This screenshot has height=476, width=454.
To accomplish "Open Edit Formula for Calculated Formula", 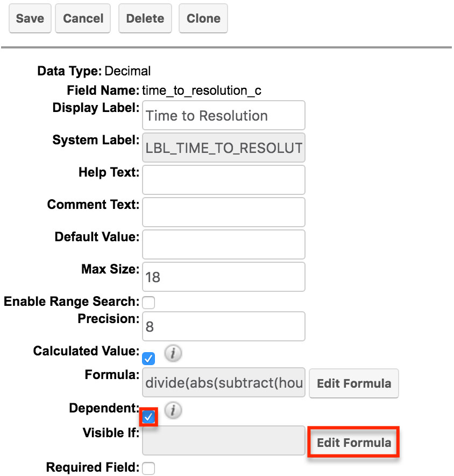I will [354, 383].
